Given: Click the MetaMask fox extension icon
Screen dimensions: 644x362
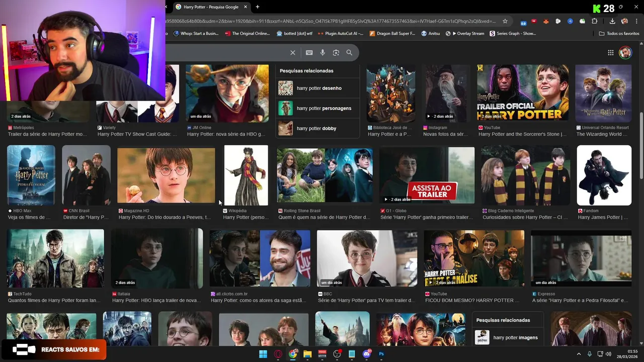Looking at the screenshot, I should tap(546, 21).
